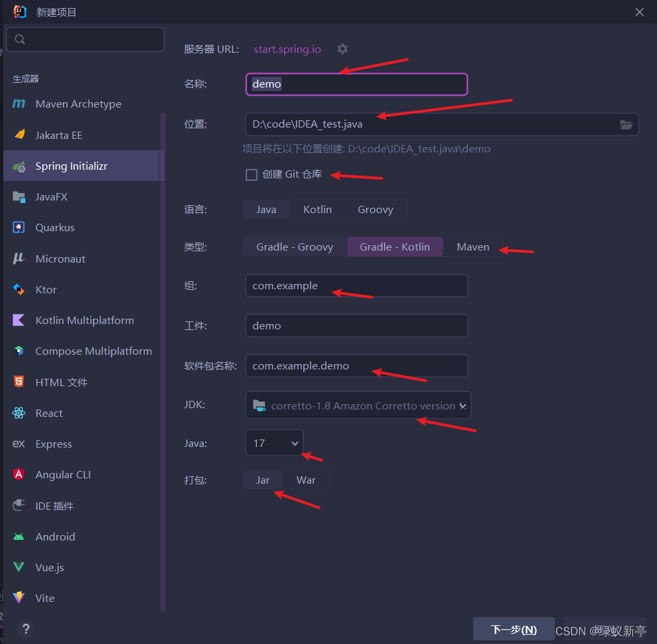Screen dimensions: 657x644
Task: Click the Kotlin Multiplatform icon
Action: point(19,320)
